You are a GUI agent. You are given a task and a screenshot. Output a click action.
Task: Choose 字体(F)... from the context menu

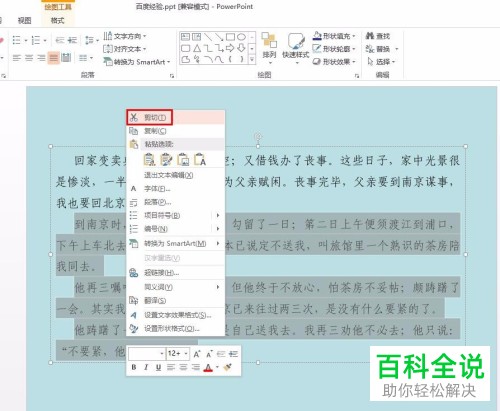(x=175, y=189)
